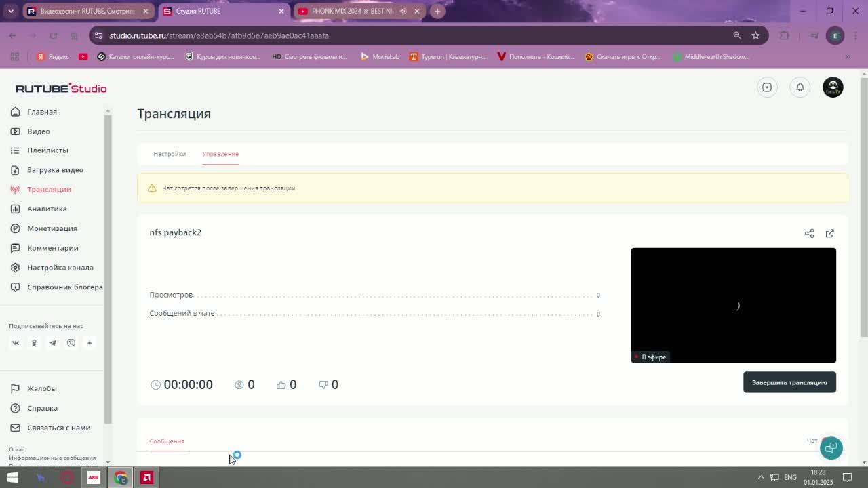Click page vertical scrollbar
Viewport: 868px width, 488px height.
click(x=863, y=207)
